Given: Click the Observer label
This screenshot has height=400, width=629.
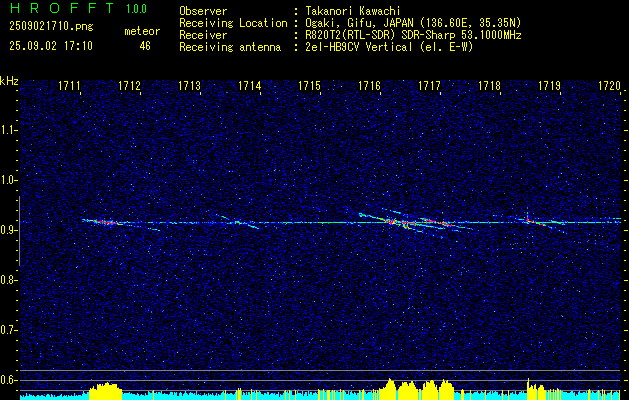Looking at the screenshot, I should point(203,11).
